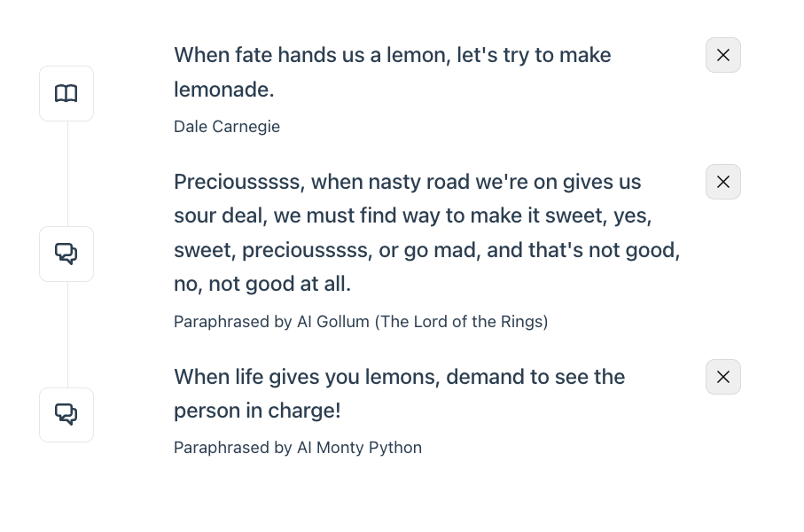Click the line starting 'sour deal, we must find'
This screenshot has width=804, height=532.
pos(413,215)
